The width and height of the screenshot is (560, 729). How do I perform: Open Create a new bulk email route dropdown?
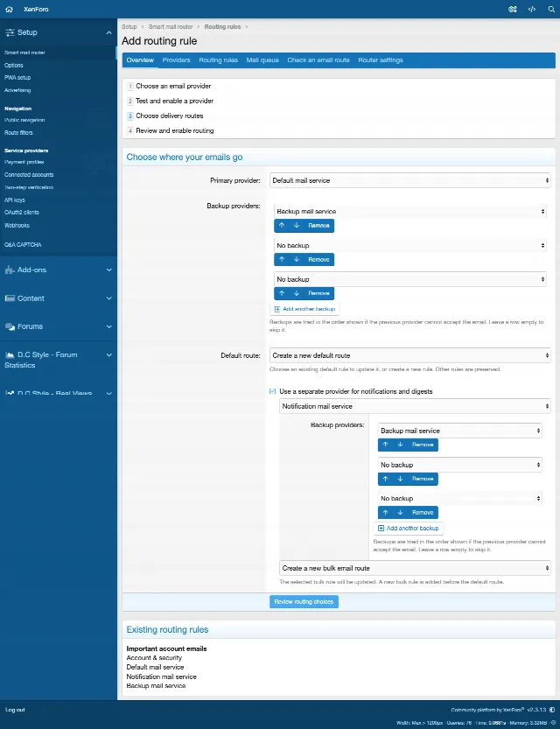pos(415,568)
